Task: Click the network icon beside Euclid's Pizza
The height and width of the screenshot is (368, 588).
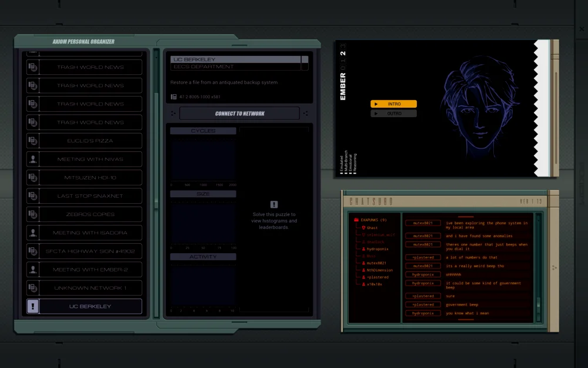Action: pyautogui.click(x=33, y=141)
